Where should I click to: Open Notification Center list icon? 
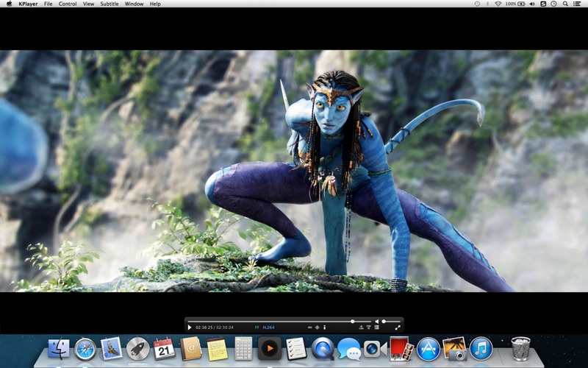(x=577, y=4)
